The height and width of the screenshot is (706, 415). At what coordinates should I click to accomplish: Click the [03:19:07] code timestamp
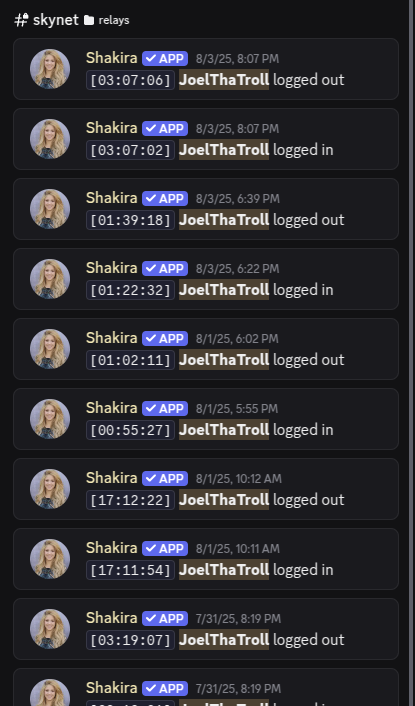[x=131, y=640]
